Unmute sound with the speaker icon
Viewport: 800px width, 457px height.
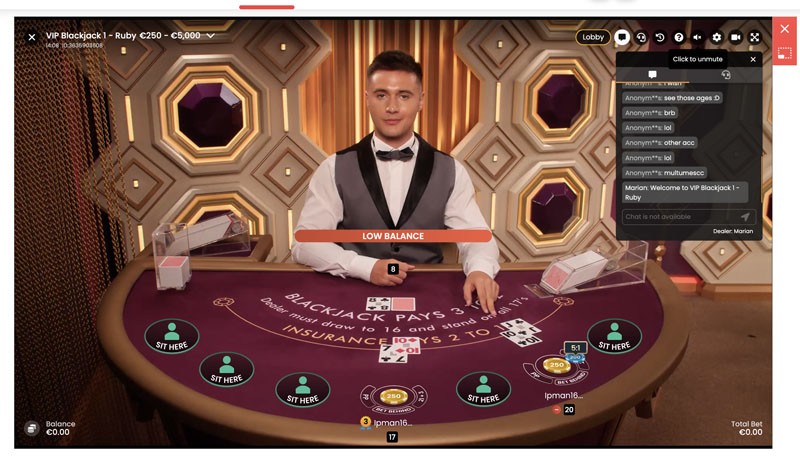(697, 37)
